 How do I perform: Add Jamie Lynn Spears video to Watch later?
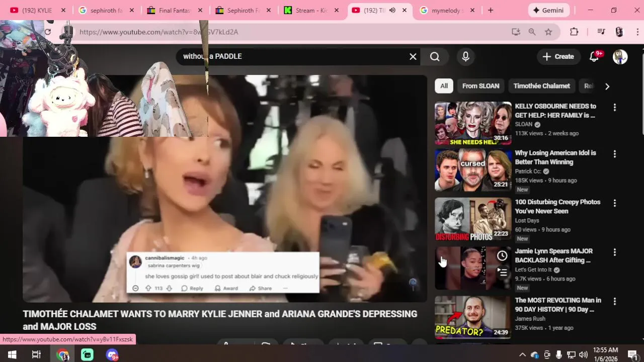pos(502,256)
